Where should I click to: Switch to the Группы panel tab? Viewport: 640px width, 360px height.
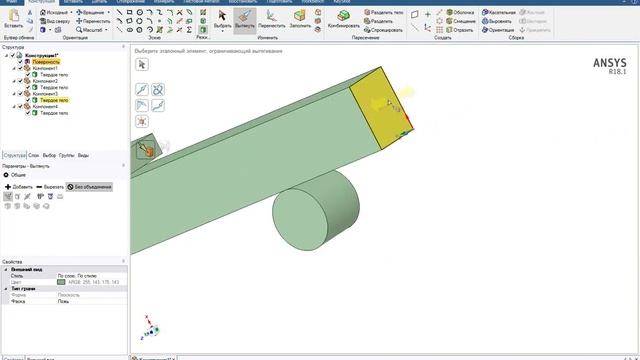67,155
